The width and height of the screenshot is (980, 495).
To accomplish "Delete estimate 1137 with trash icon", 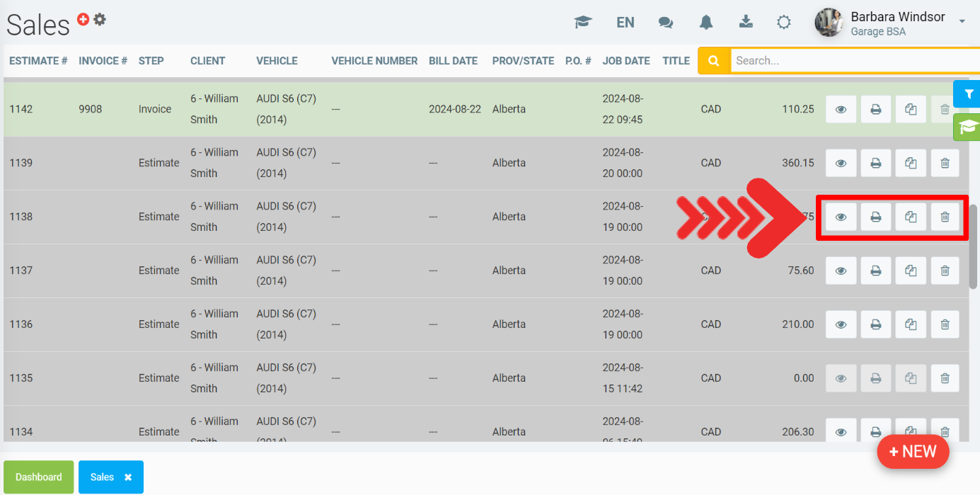I will click(945, 271).
